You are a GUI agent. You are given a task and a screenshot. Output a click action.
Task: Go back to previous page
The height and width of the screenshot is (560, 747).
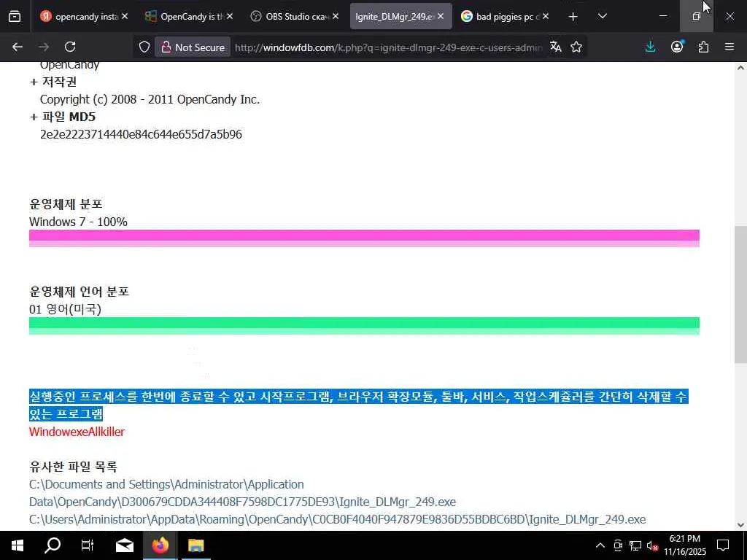18,47
